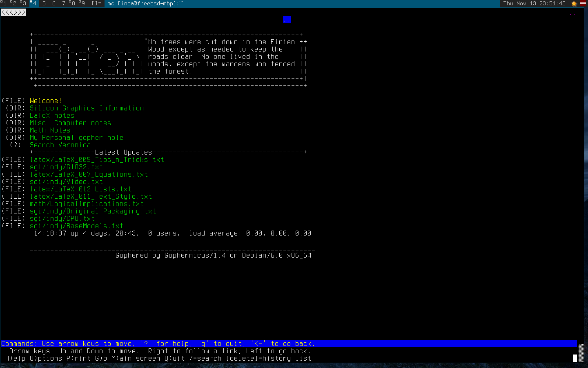The width and height of the screenshot is (588, 368).
Task: Switch to workspace tag 6
Action: point(53,3)
